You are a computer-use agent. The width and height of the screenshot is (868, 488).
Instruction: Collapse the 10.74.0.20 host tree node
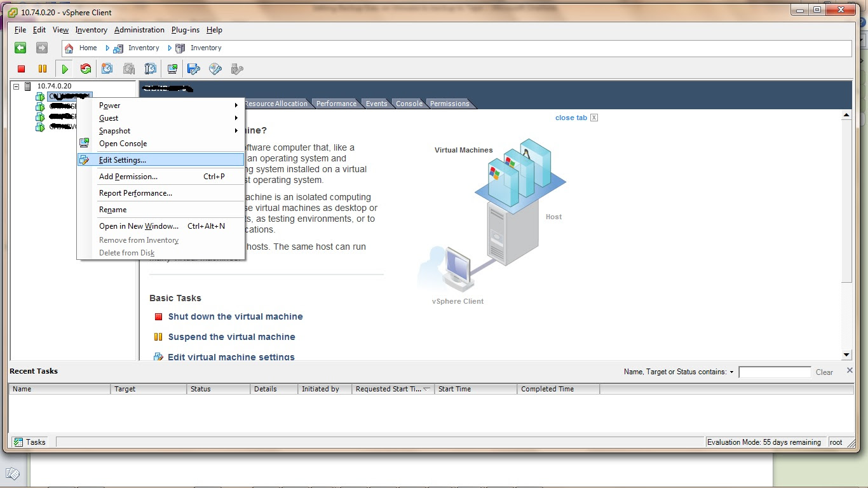[16, 86]
